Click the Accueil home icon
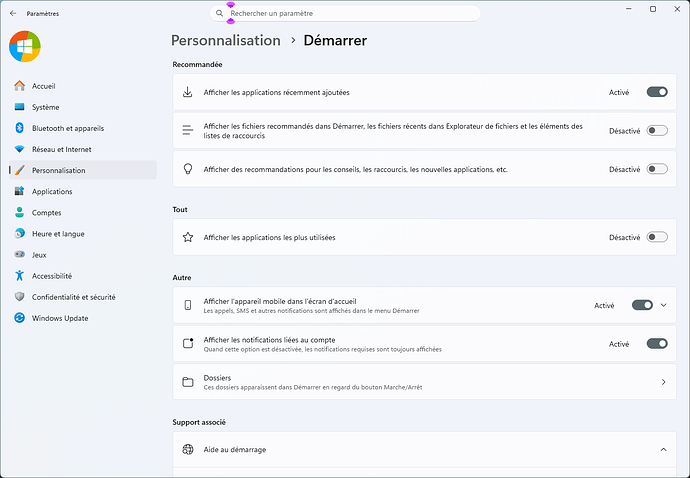Screen dimensions: 690x478 (x=19, y=85)
